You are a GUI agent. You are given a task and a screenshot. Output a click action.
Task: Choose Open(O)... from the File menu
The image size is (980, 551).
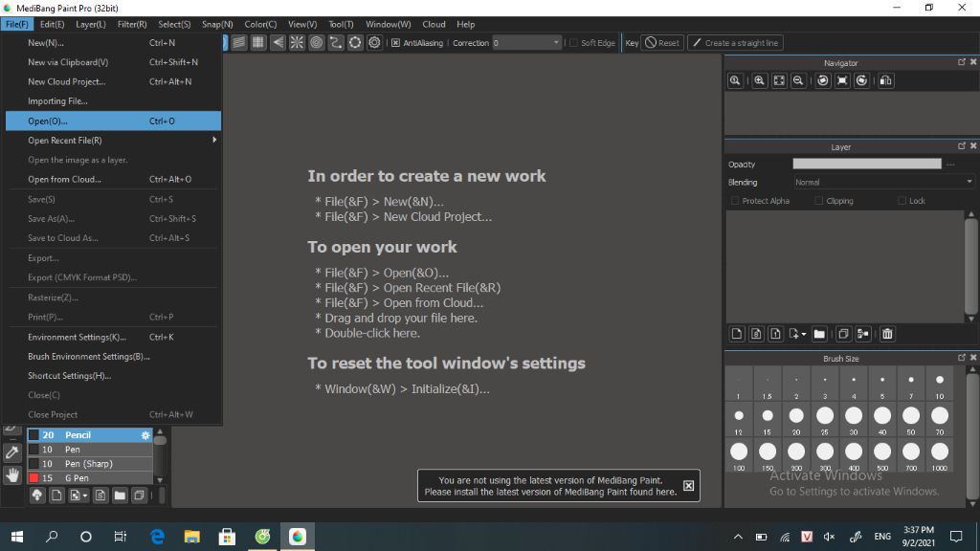(113, 121)
